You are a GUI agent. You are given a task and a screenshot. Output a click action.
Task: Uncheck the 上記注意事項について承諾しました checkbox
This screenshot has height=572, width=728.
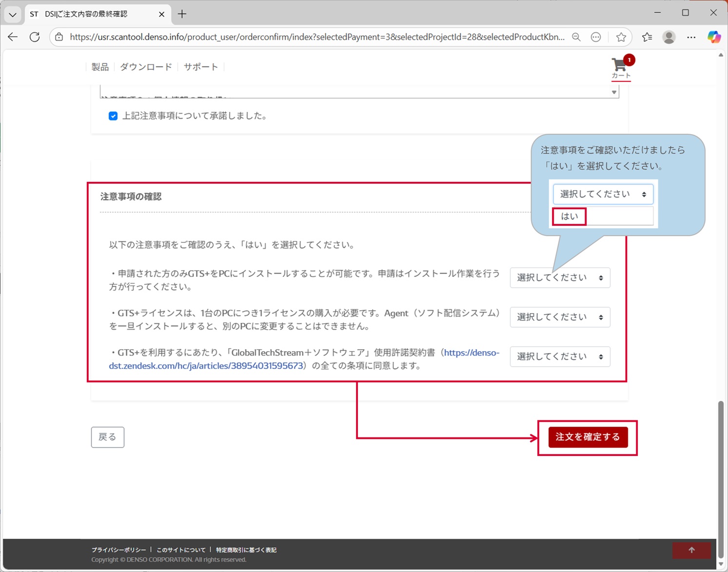(113, 116)
